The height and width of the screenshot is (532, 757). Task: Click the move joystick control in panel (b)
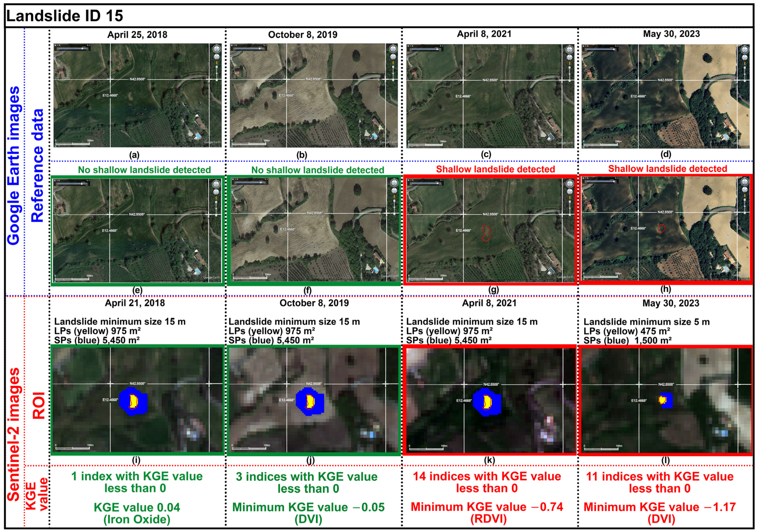click(393, 57)
